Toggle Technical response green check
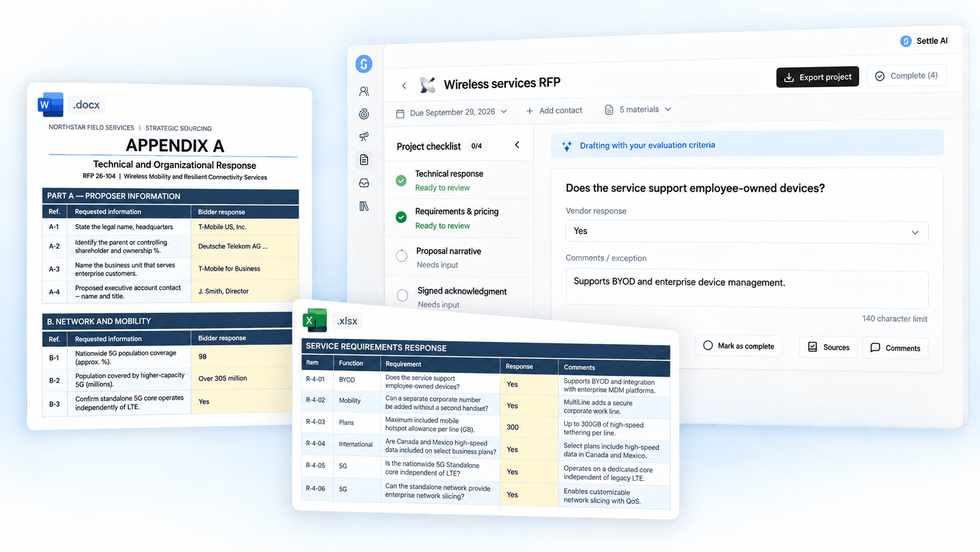This screenshot has width=980, height=552. pyautogui.click(x=401, y=181)
